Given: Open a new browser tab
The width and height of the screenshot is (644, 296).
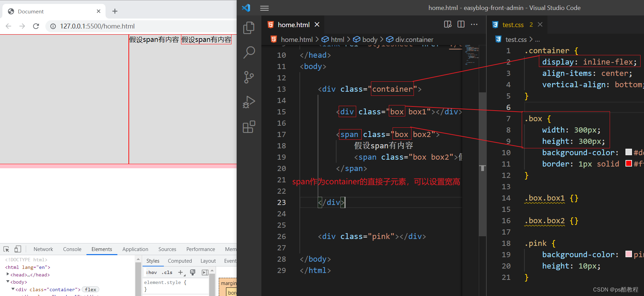Looking at the screenshot, I should point(115,11).
